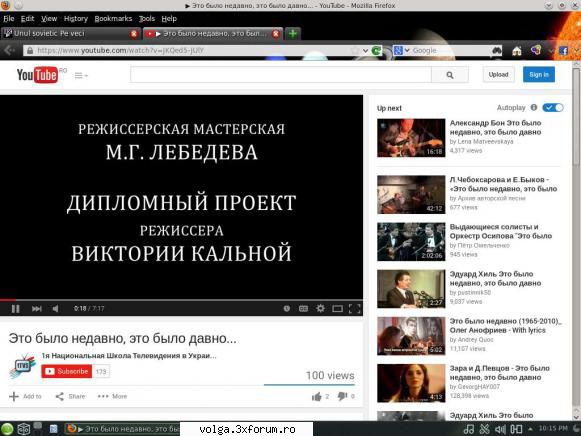Seek along the red video progress bar

[181, 299]
